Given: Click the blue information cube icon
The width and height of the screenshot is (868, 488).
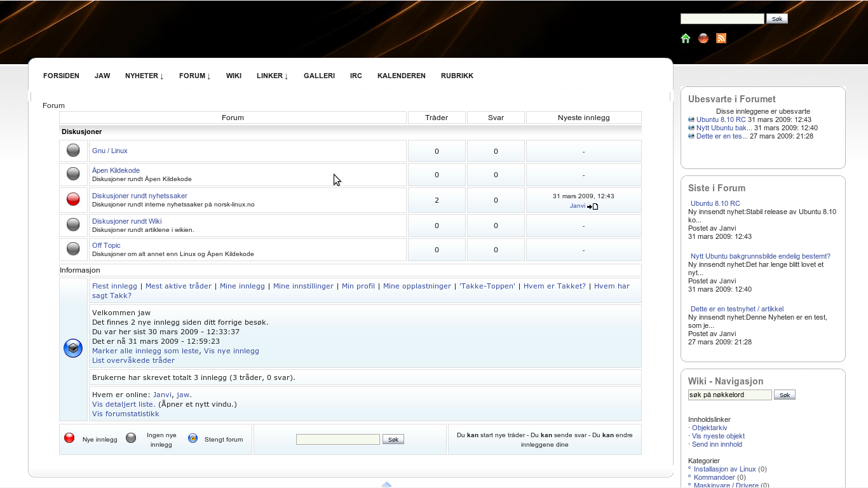Looking at the screenshot, I should [73, 348].
